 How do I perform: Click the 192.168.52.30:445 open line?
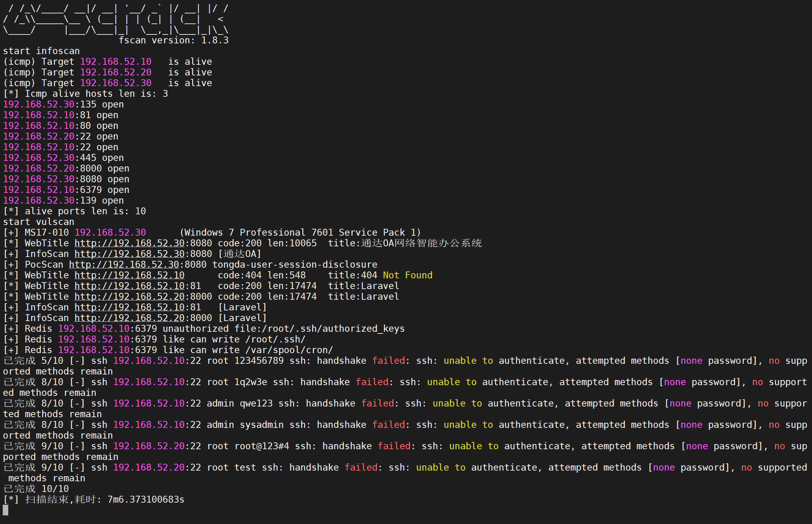pyautogui.click(x=63, y=158)
